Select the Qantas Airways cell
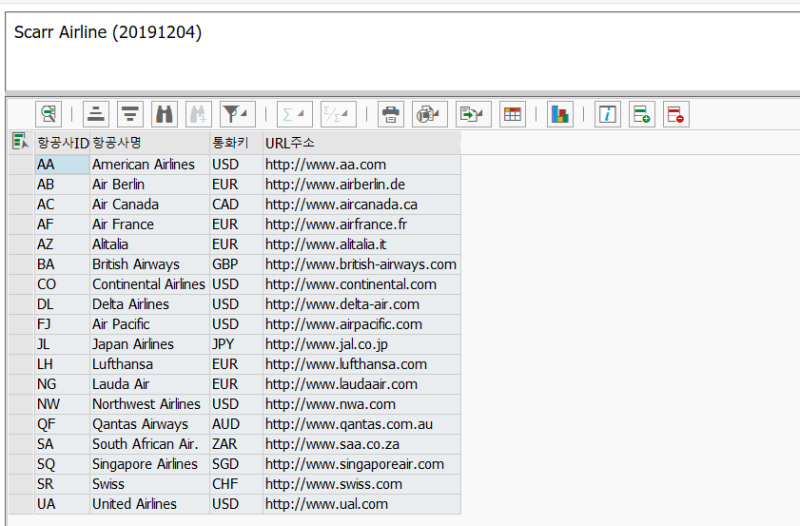 click(149, 424)
